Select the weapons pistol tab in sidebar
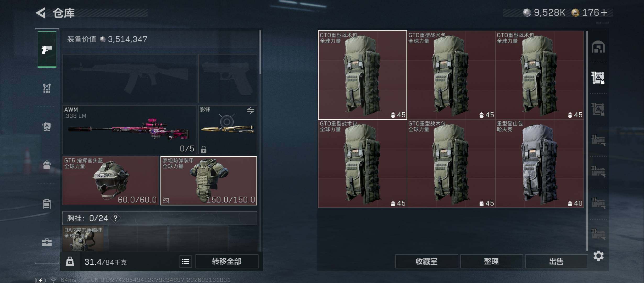Screen dimensions: 644x283 (47, 49)
